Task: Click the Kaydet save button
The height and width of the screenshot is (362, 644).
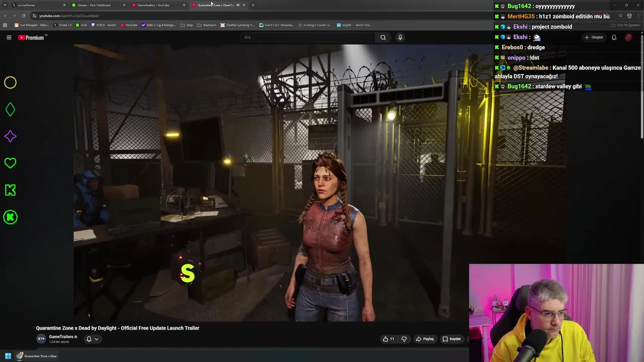Action: point(452,339)
